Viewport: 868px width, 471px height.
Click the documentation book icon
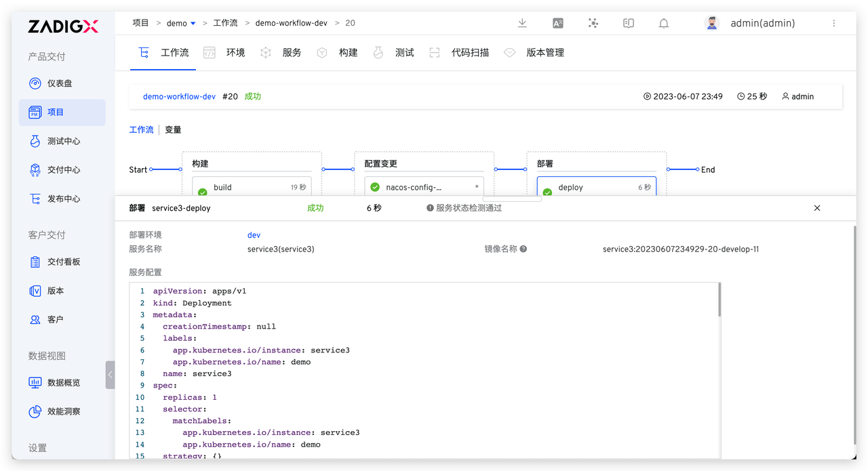click(629, 23)
